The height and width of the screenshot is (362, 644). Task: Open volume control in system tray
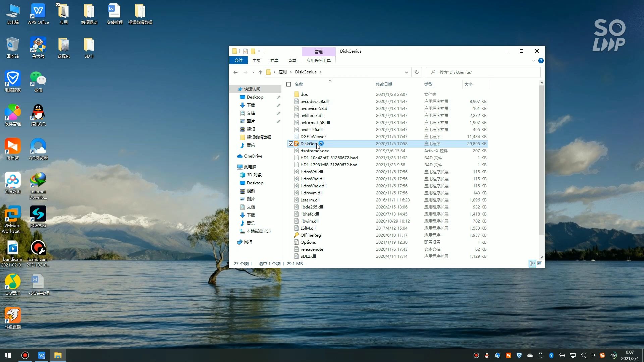584,355
